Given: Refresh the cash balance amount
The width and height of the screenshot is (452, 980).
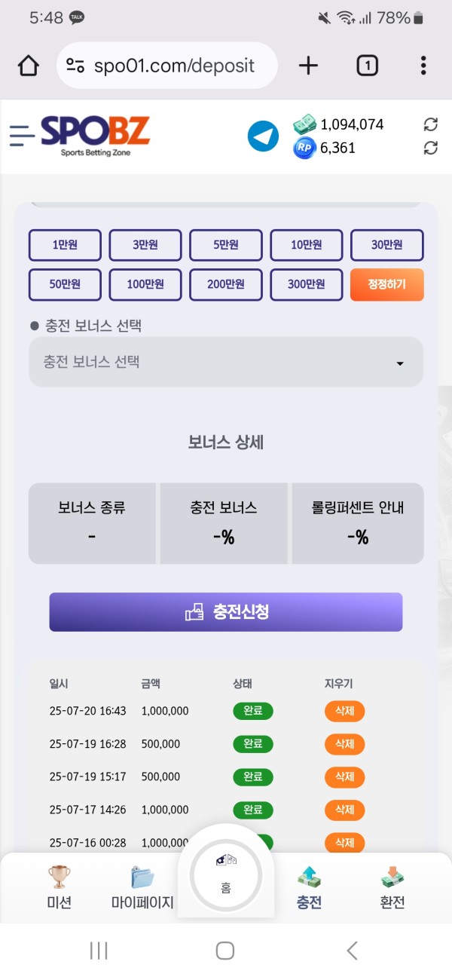Looking at the screenshot, I should 431,124.
